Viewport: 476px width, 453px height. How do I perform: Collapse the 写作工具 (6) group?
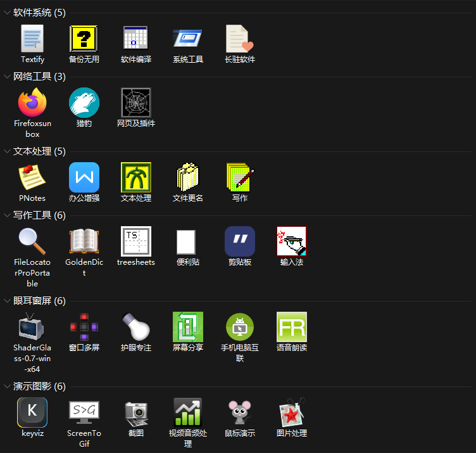[7, 215]
